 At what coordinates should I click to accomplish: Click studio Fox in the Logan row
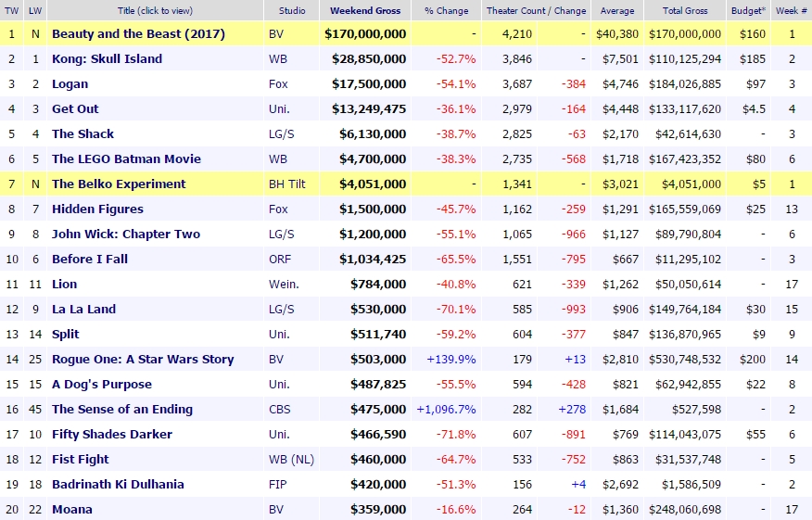(x=278, y=84)
